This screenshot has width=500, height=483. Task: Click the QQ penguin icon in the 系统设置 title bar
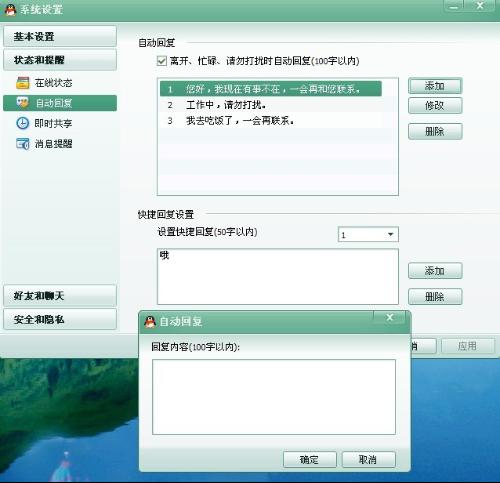[x=11, y=9]
